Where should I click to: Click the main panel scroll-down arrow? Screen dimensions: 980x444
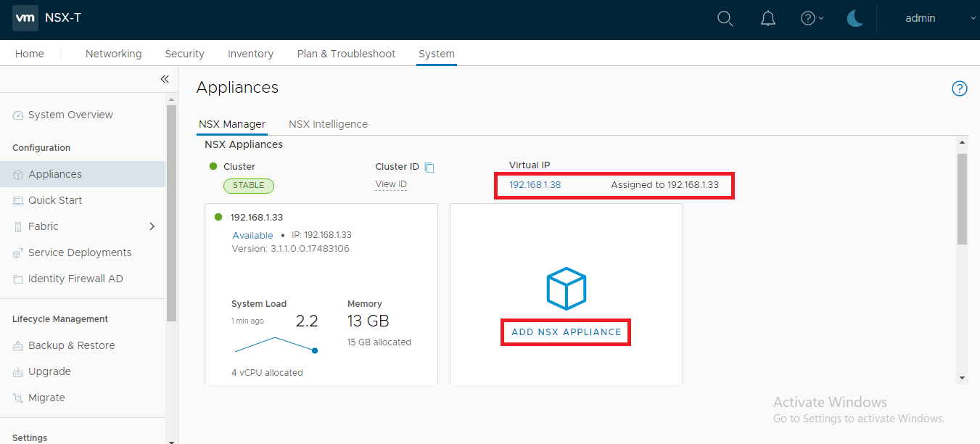(962, 378)
